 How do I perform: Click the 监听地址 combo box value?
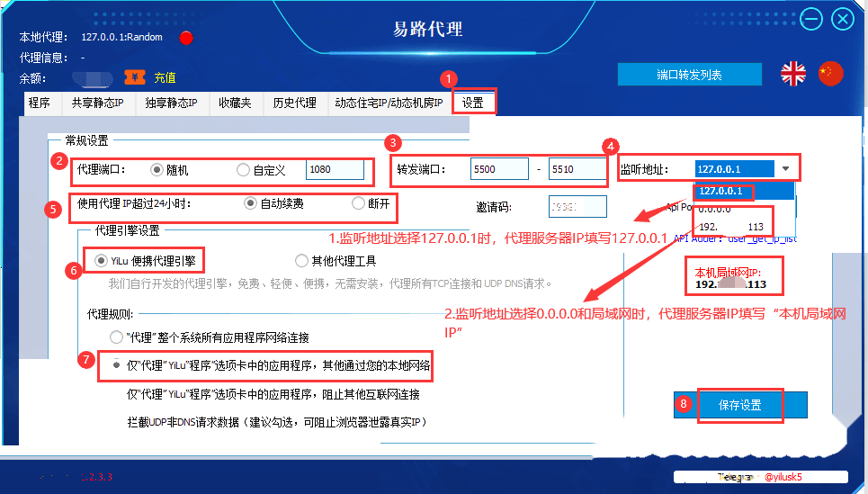tap(735, 169)
